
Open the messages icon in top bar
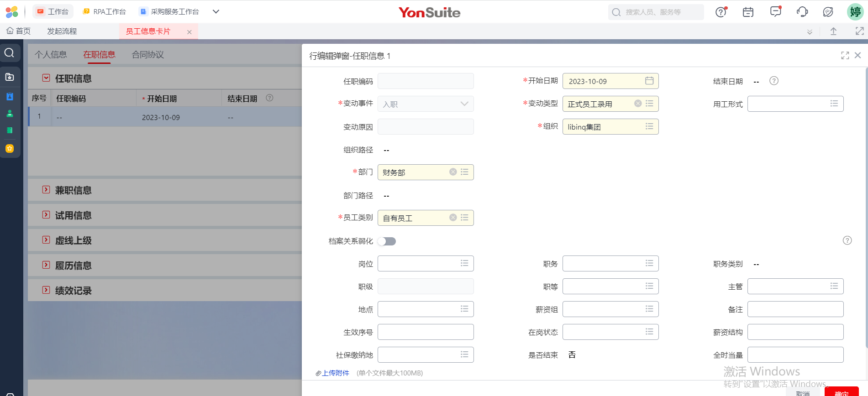pos(775,11)
